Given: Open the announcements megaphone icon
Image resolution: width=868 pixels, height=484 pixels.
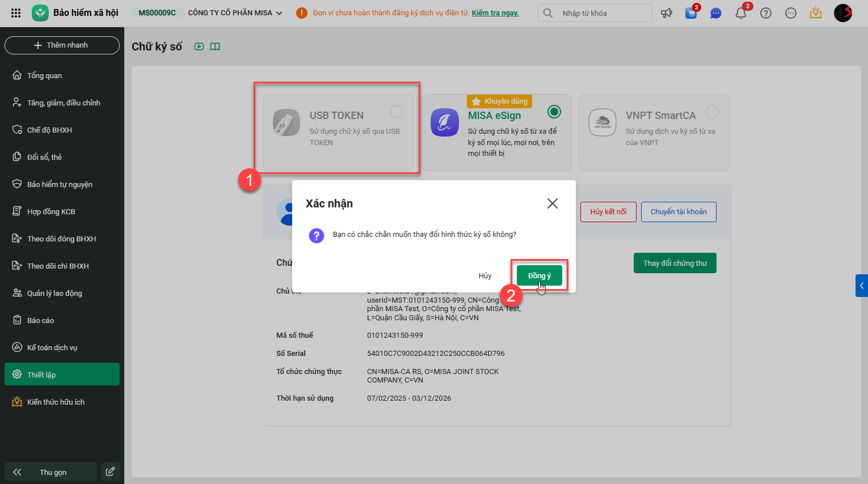Looking at the screenshot, I should coord(667,13).
